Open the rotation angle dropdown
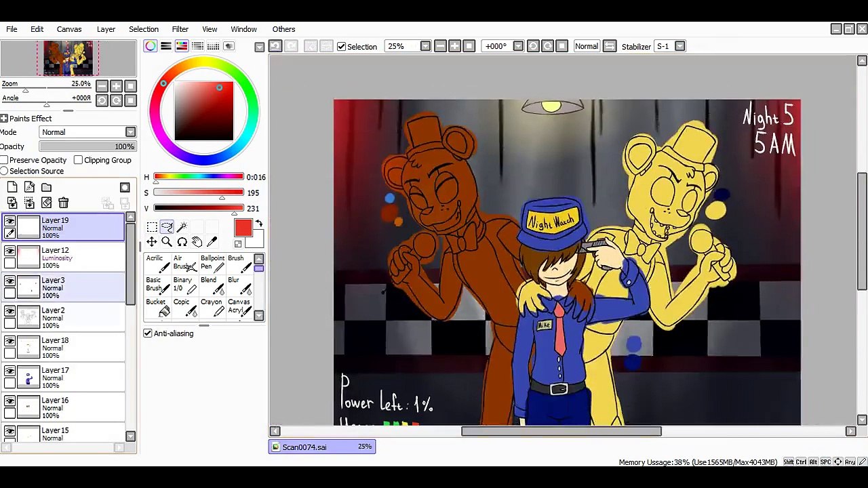Image resolution: width=868 pixels, height=488 pixels. pyautogui.click(x=518, y=46)
